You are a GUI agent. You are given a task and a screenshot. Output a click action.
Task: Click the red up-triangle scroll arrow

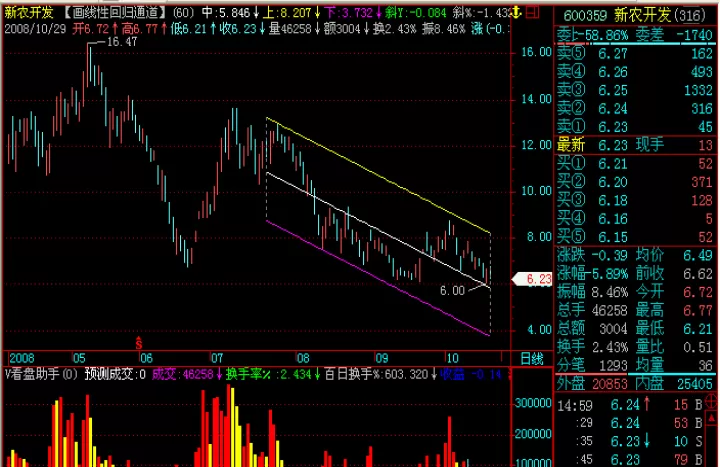coord(713,419)
